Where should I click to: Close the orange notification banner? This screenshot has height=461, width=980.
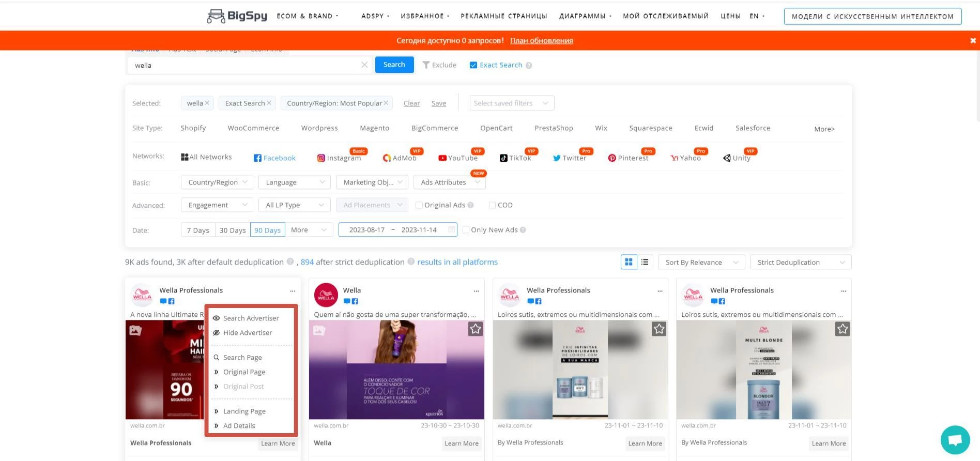coord(973,40)
